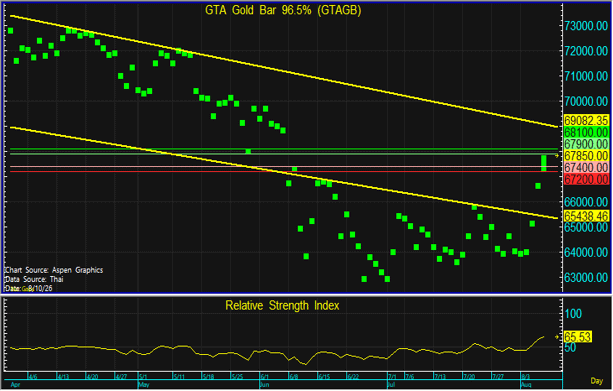Click the 5/11 date label
The image size is (613, 391).
point(179,377)
